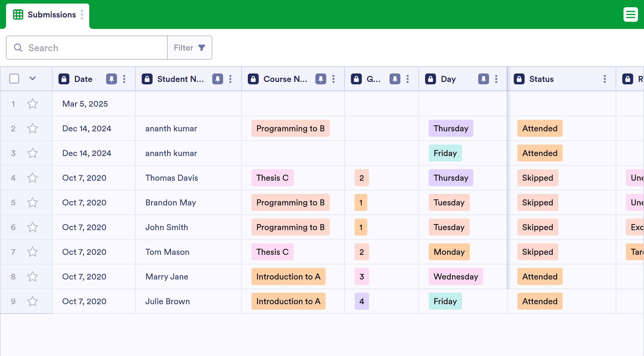The image size is (644, 356).
Task: Open three-dot menu of Course Name column
Action: click(333, 79)
